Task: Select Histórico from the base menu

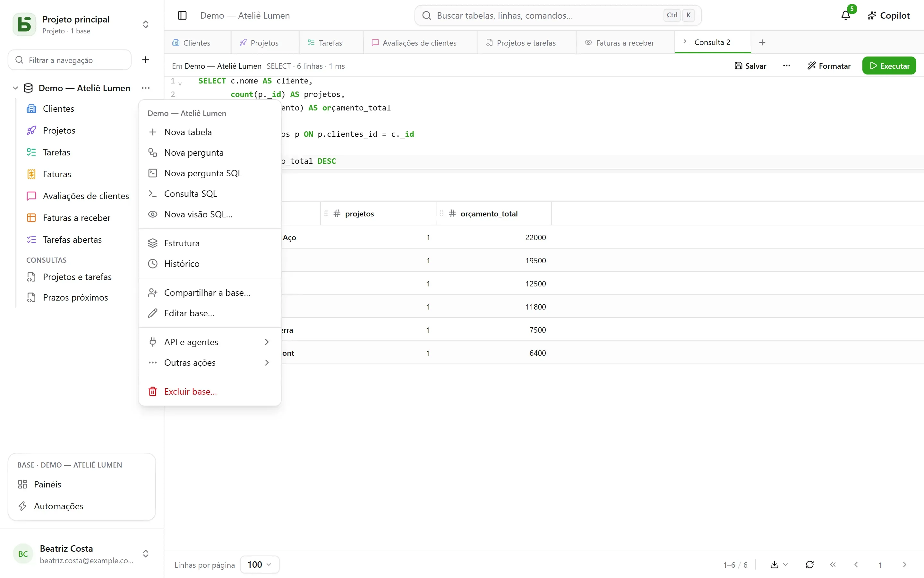Action: pyautogui.click(x=210, y=263)
